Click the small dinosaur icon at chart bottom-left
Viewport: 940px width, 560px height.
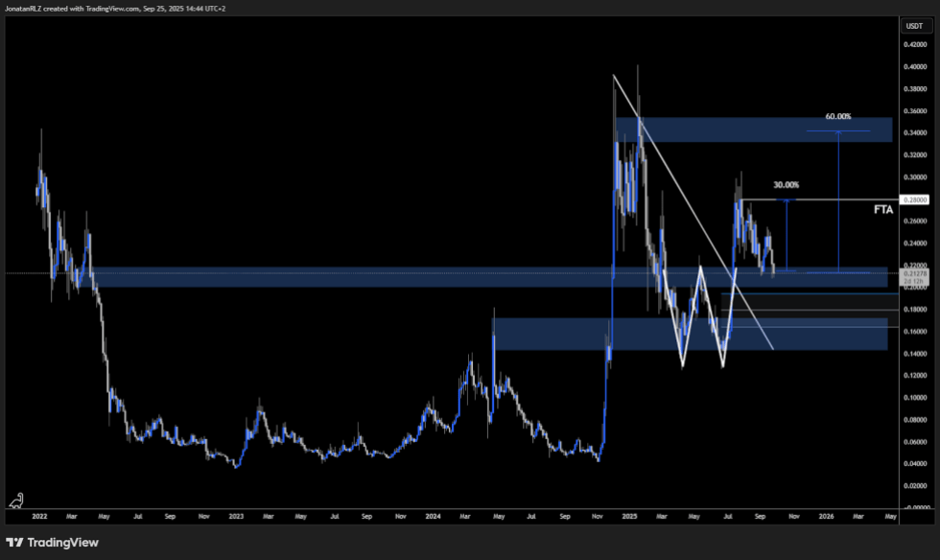click(17, 501)
